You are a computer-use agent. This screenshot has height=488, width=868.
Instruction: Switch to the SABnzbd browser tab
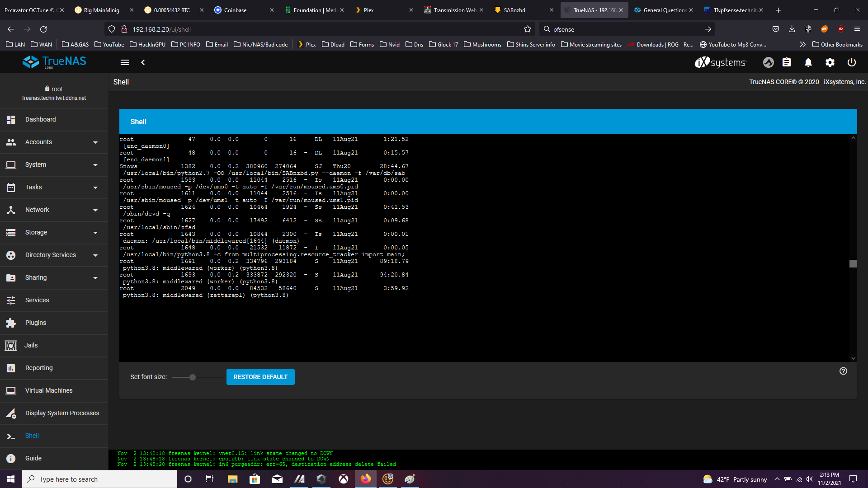(524, 10)
